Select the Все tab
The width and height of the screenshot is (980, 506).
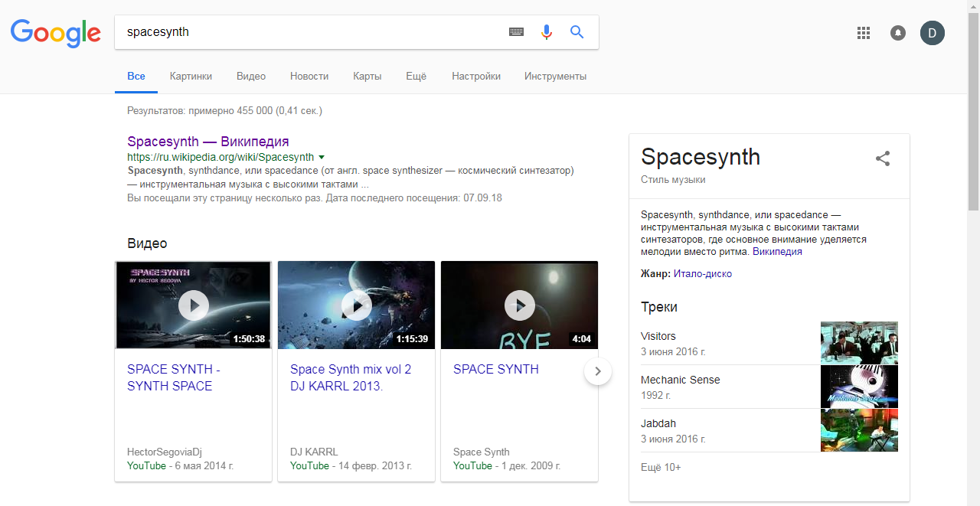(136, 77)
